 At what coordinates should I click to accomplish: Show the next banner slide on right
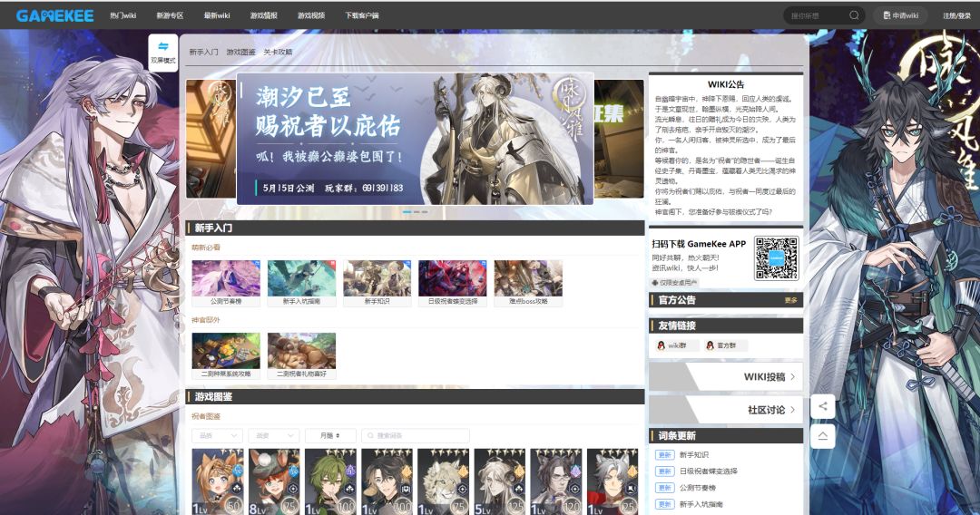619,139
